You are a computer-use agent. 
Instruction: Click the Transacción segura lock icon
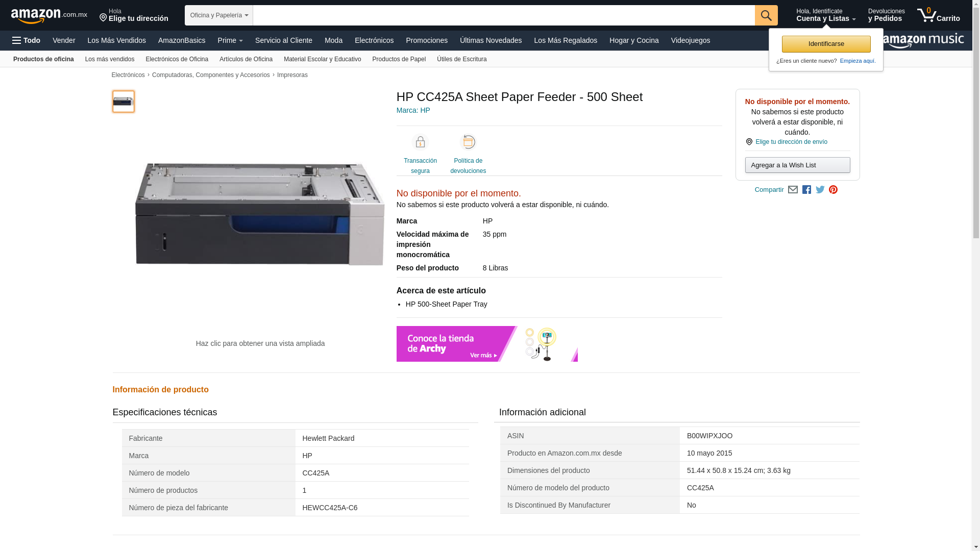point(420,142)
